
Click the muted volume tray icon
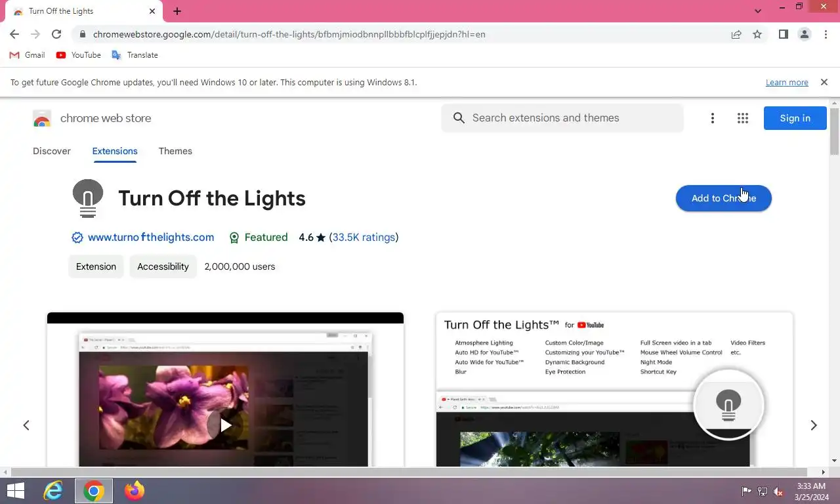[x=778, y=491]
